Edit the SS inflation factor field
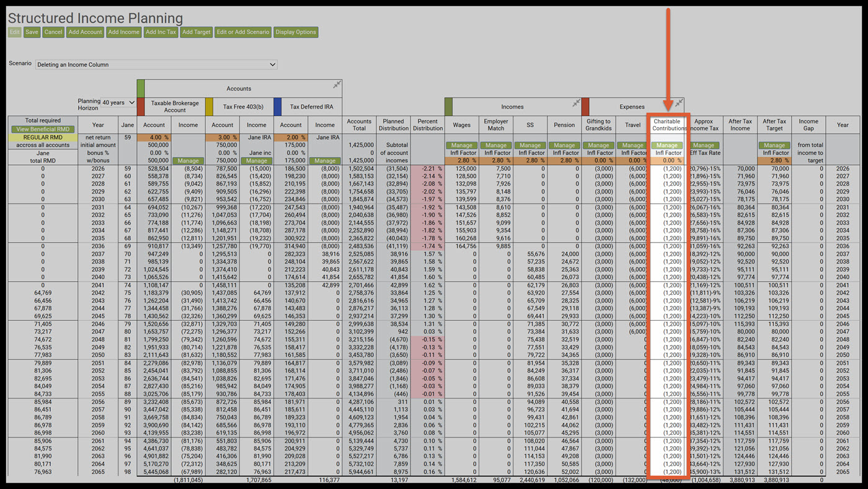Image resolution: width=868 pixels, height=489 pixels. 530,161
